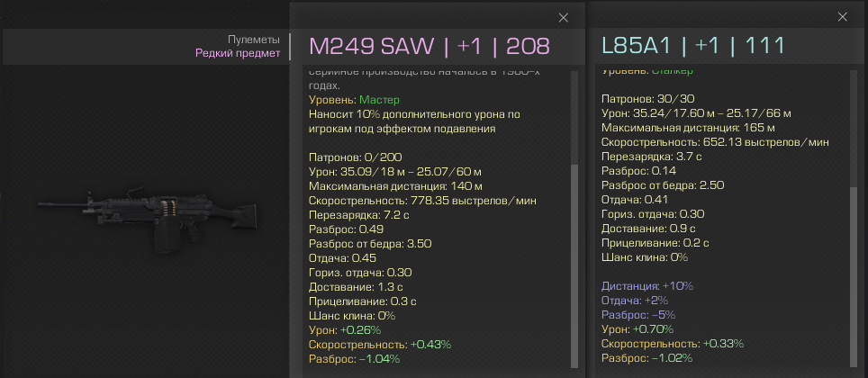
Task: Click the 'Пулеметы' category label
Action: pos(254,40)
